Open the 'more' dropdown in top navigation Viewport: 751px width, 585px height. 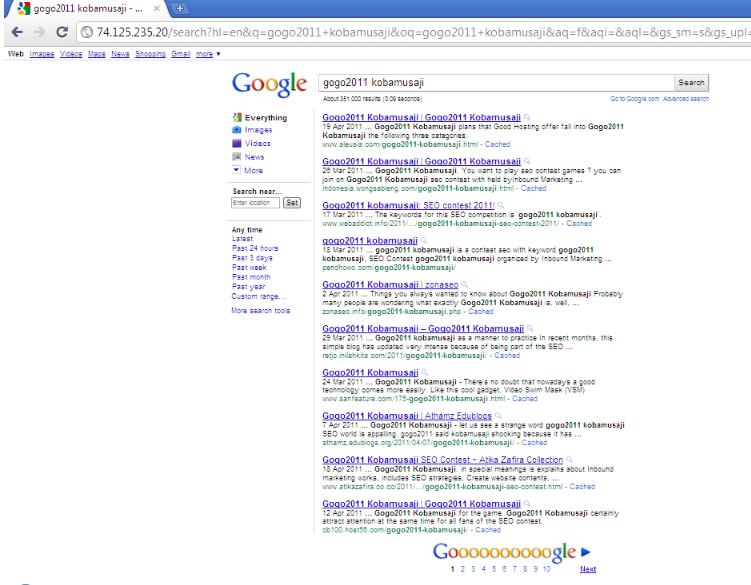point(208,54)
